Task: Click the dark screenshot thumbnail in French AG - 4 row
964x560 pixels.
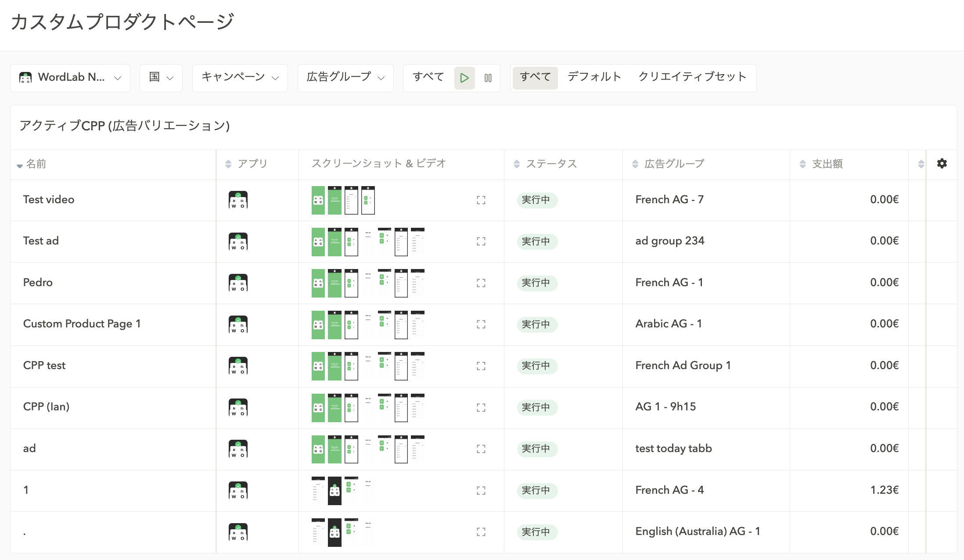Action: click(x=335, y=491)
